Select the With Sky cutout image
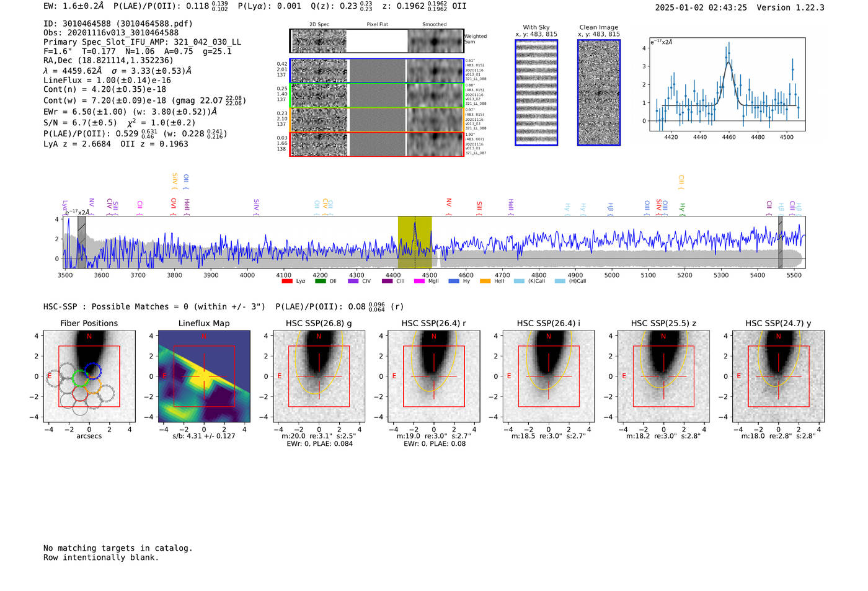 click(536, 92)
